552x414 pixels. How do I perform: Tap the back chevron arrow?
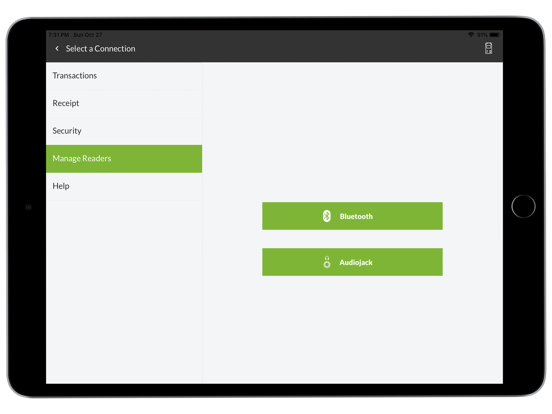57,49
